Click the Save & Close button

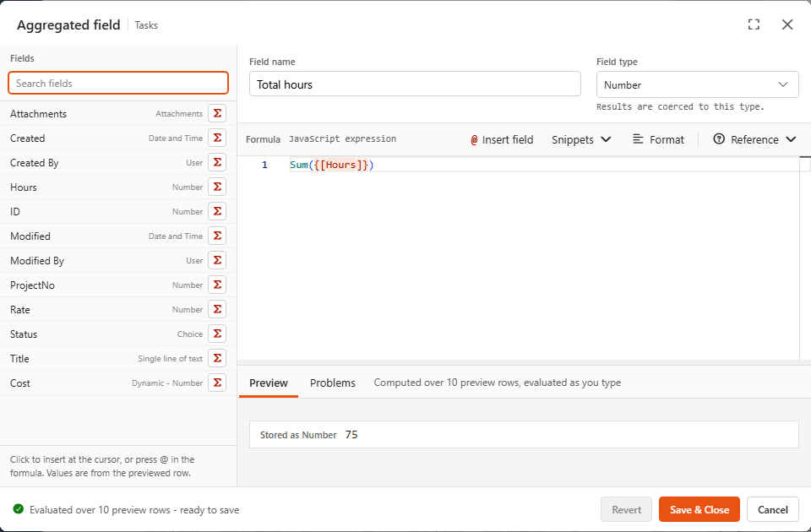699,510
